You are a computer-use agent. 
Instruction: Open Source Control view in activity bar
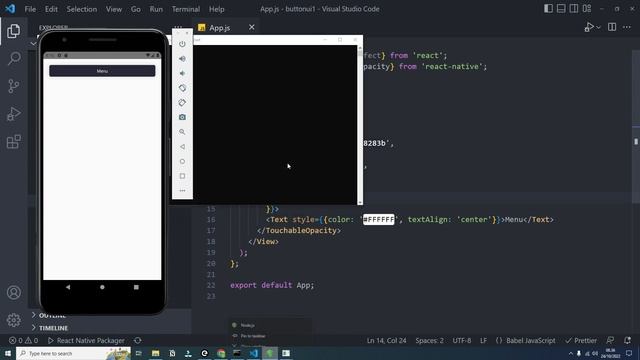pyautogui.click(x=13, y=86)
